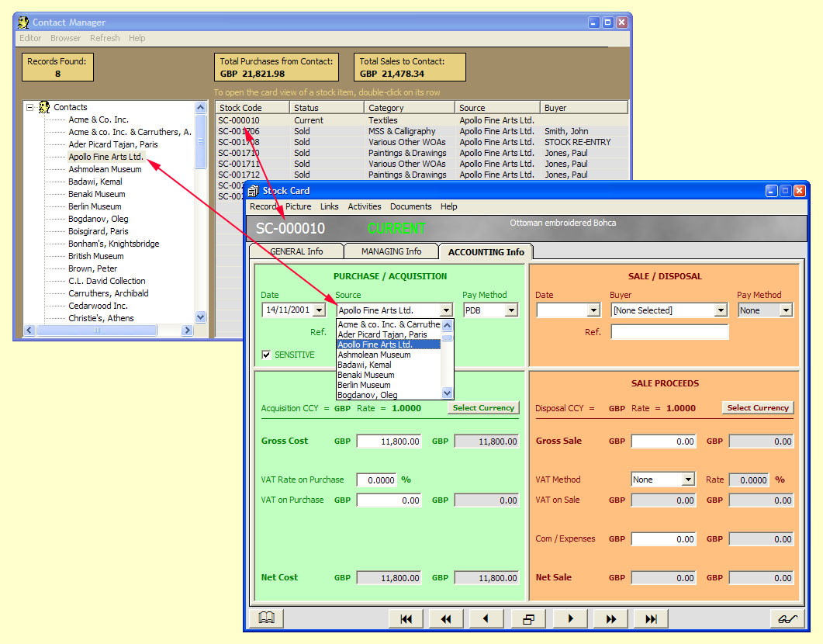Click the cascade windows icon in navigation bar

[x=528, y=619]
